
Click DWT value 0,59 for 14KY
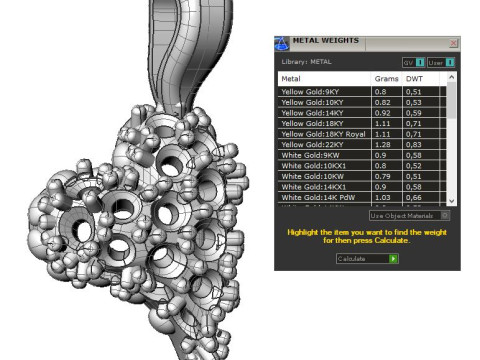click(x=414, y=113)
